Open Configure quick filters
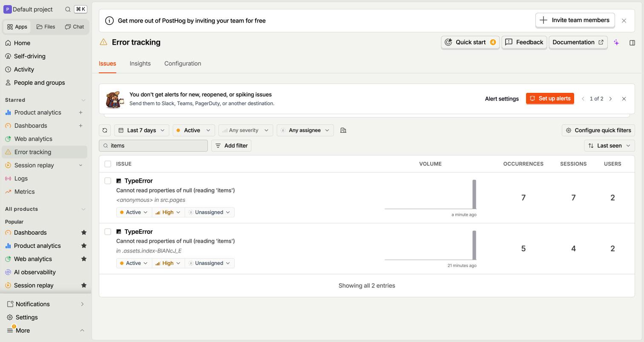The image size is (644, 342). point(598,130)
